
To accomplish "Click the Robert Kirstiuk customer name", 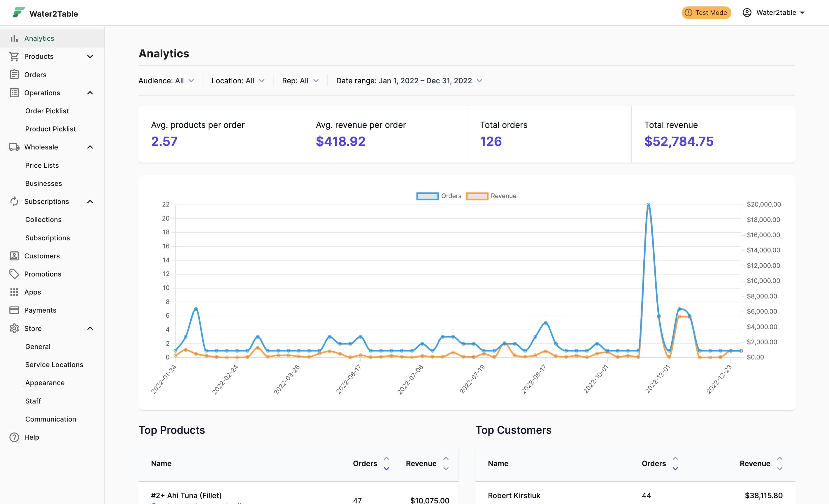I will 514,495.
